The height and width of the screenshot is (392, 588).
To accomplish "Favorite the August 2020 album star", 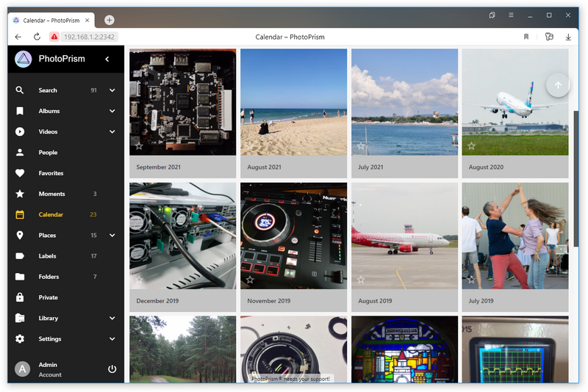I will [471, 146].
